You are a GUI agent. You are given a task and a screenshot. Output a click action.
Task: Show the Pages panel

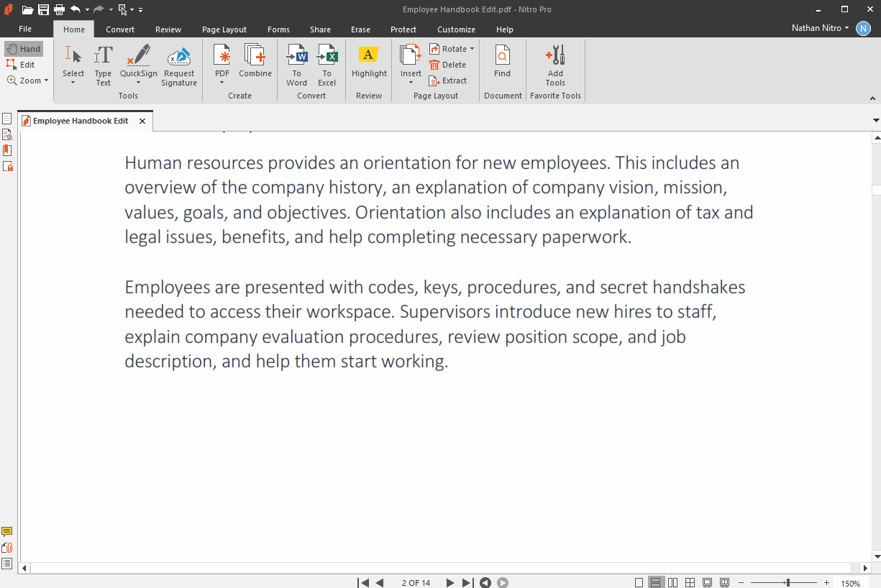click(7, 117)
